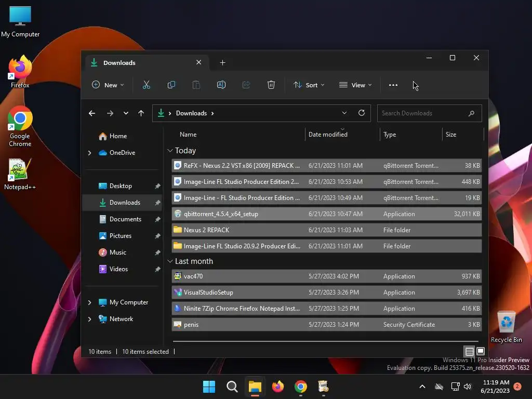Go forward with the right arrow

click(x=110, y=113)
